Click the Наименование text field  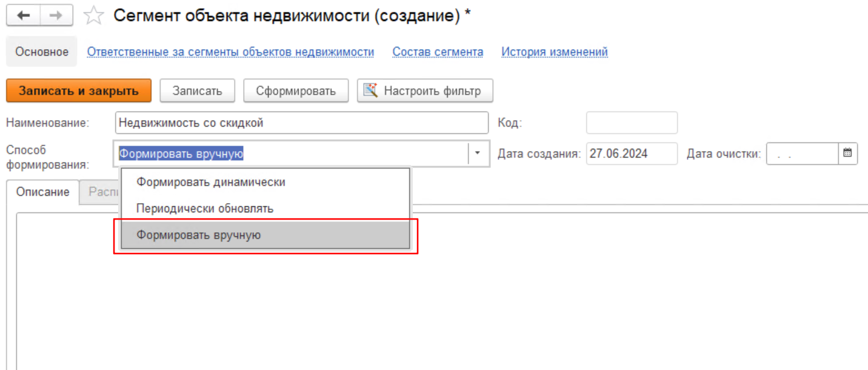point(301,123)
